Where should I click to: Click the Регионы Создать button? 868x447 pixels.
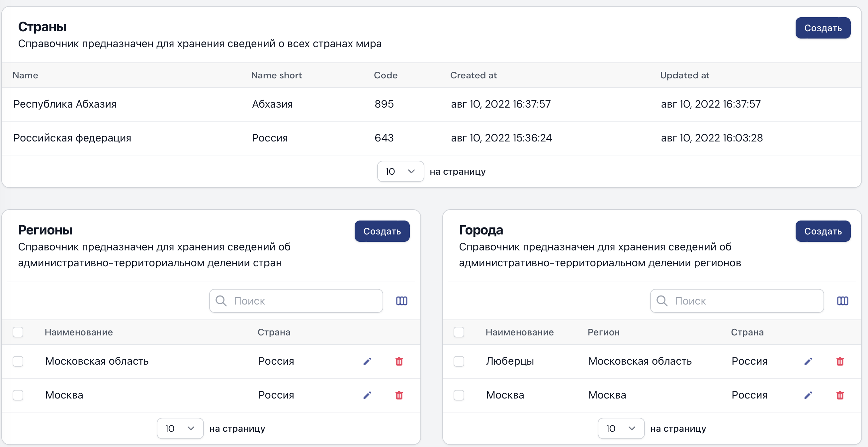click(382, 231)
